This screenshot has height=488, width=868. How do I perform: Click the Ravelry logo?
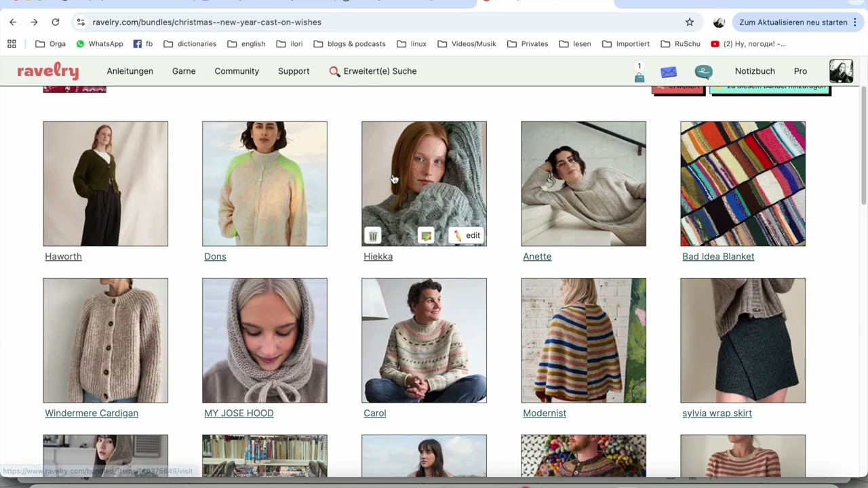click(48, 70)
